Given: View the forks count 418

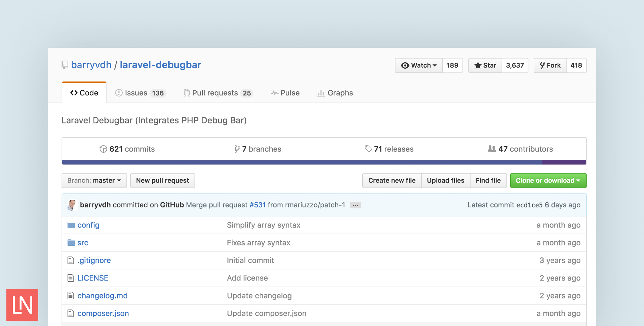Looking at the screenshot, I should [576, 65].
